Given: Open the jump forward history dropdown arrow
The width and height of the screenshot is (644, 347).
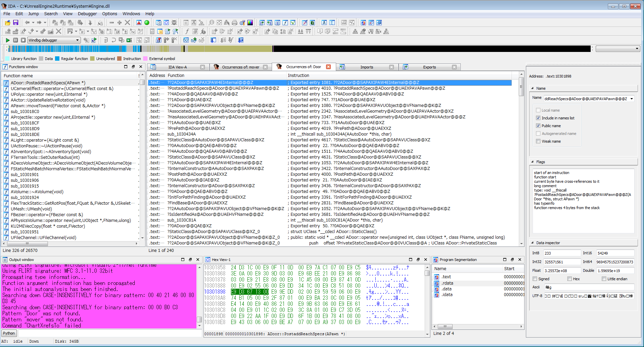Looking at the screenshot, I should (x=45, y=23).
